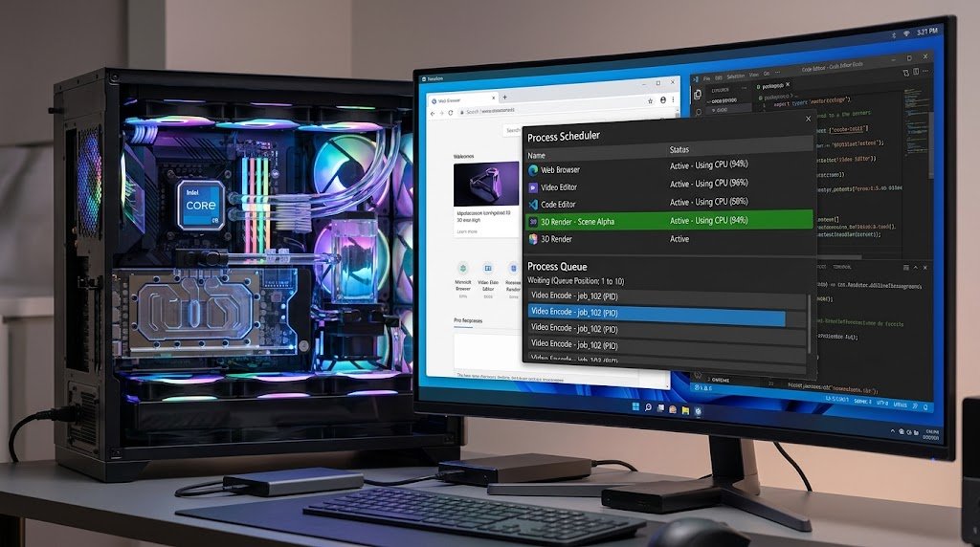This screenshot has width=980, height=547.
Task: Click the encoding indicator in editor status bar
Action: tap(882, 403)
